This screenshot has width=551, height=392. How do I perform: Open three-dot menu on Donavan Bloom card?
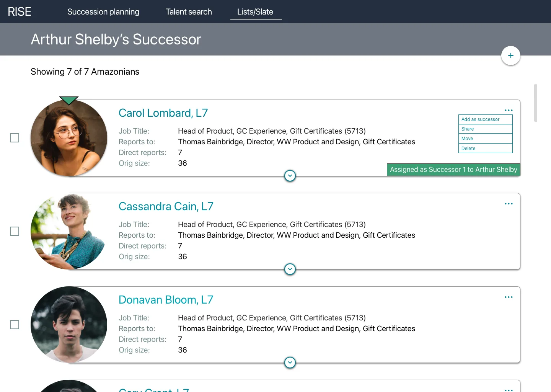(509, 297)
